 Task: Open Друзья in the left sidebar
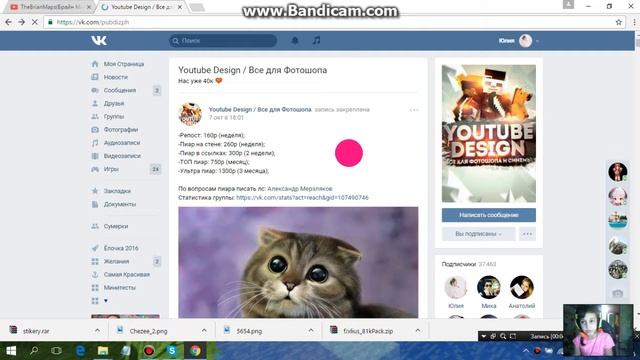pyautogui.click(x=113, y=103)
